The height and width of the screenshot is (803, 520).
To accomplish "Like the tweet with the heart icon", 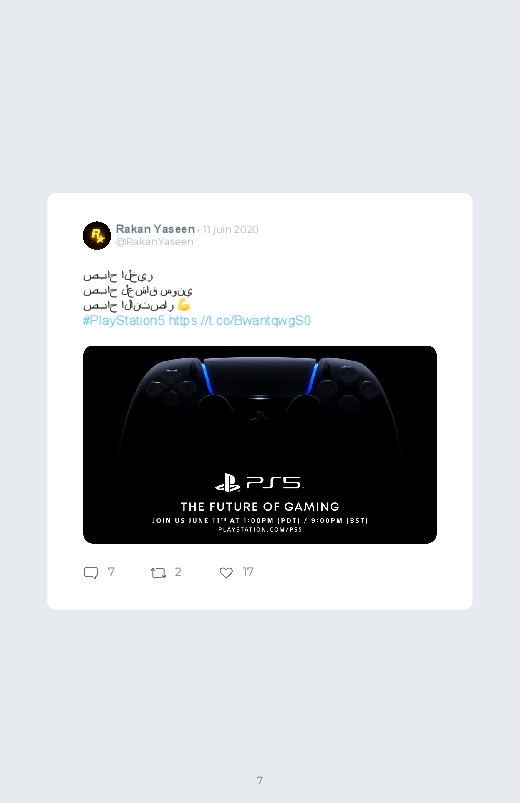I will coord(226,573).
